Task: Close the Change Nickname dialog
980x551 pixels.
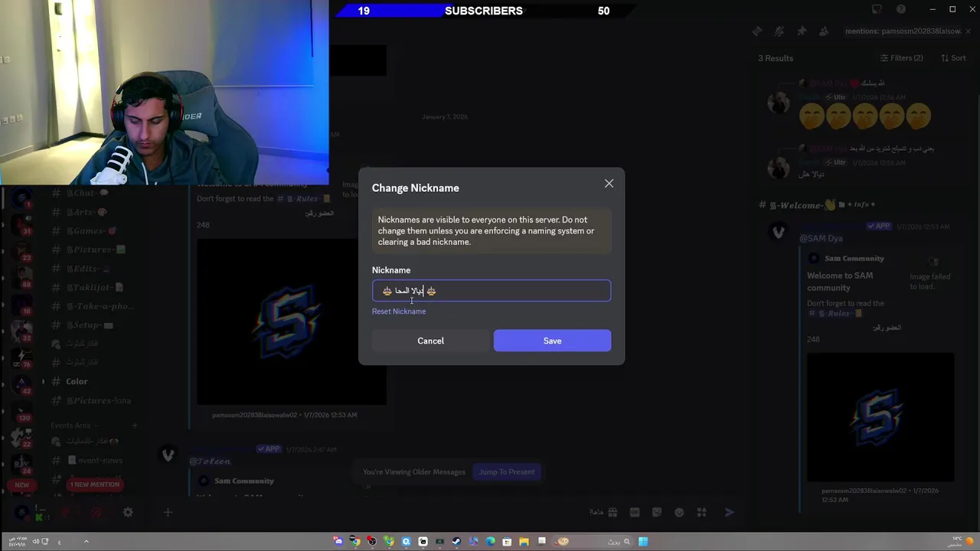Action: click(x=609, y=184)
